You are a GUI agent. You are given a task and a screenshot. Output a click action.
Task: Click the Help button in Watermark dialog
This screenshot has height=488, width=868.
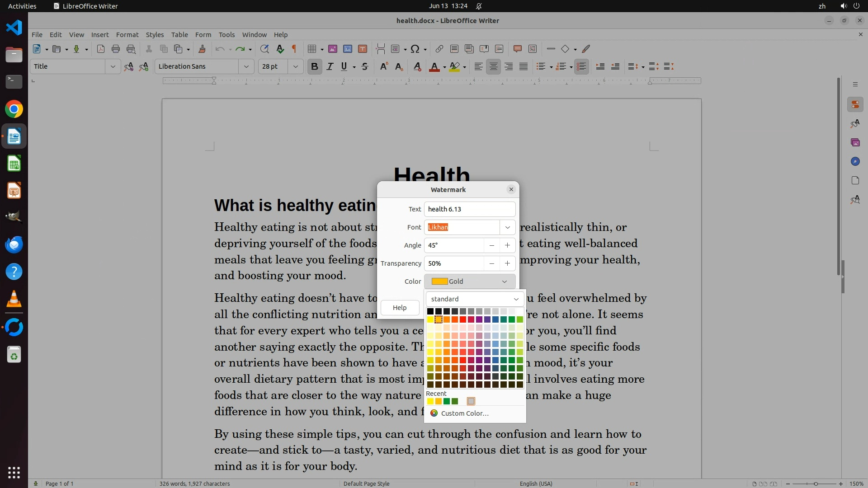tap(400, 308)
